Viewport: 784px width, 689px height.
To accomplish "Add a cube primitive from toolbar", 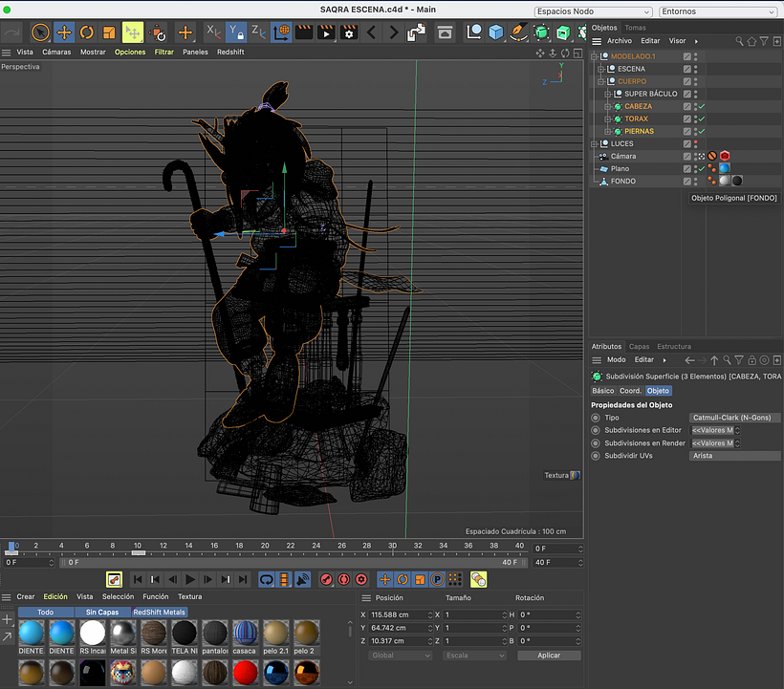I will (495, 33).
